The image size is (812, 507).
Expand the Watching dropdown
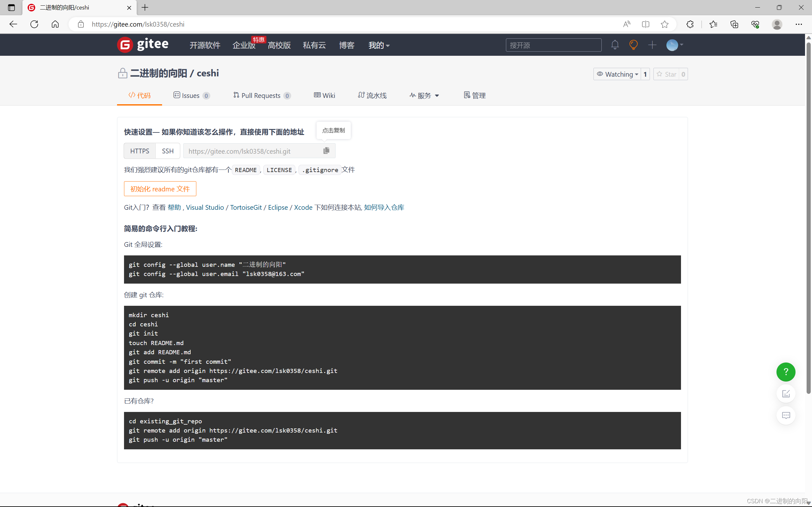click(617, 74)
